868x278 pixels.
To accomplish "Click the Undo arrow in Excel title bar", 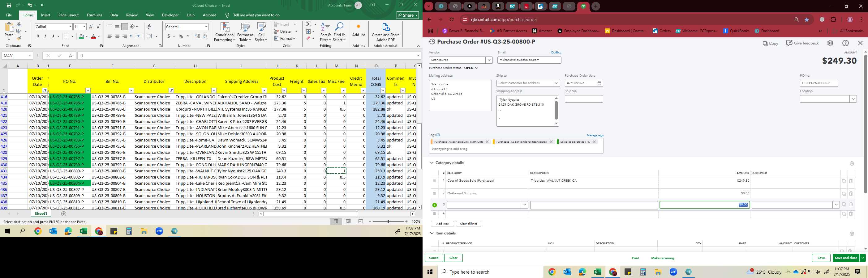I will pos(30,5).
